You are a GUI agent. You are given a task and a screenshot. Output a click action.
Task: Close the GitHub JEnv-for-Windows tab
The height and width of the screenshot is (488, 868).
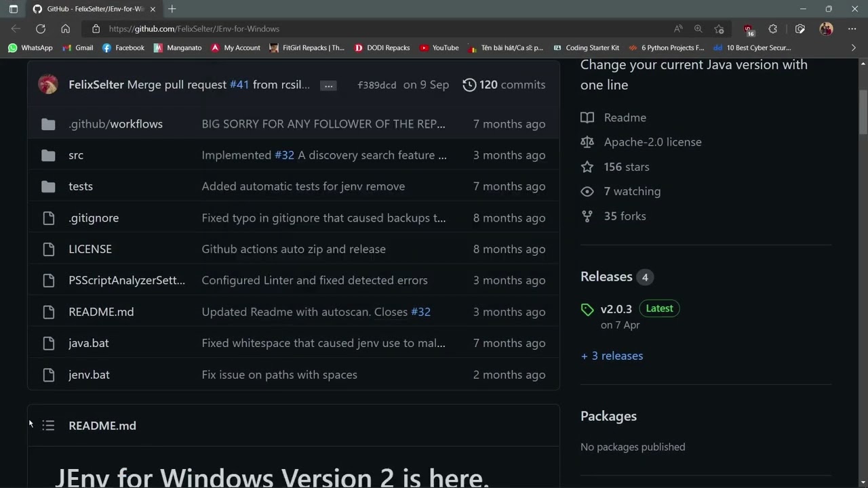click(153, 9)
